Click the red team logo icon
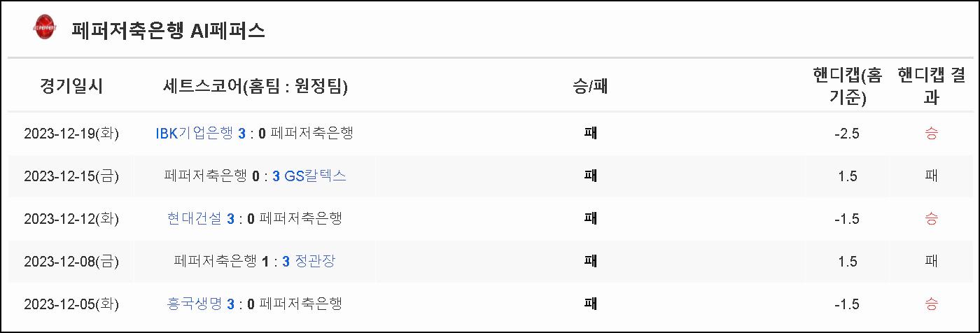Image resolution: width=980 pixels, height=333 pixels. [x=44, y=29]
